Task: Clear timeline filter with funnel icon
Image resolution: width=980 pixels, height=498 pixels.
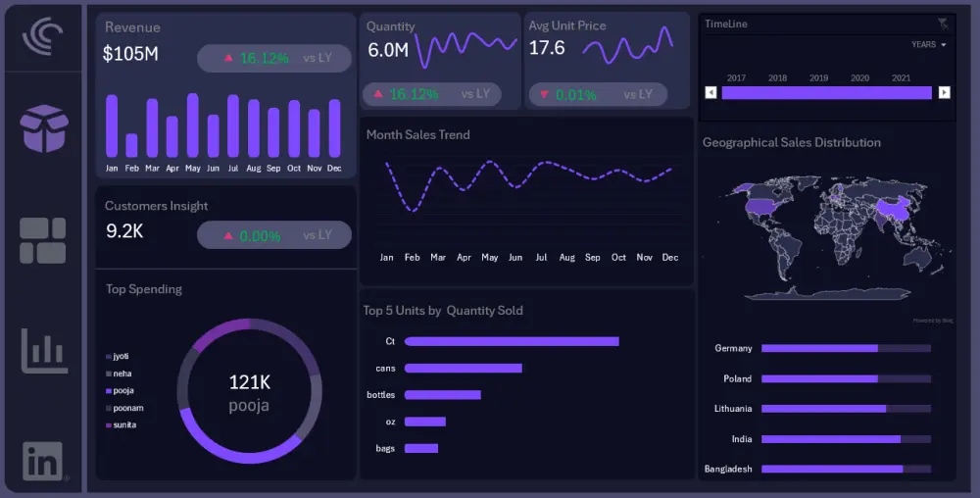Action: (x=943, y=25)
